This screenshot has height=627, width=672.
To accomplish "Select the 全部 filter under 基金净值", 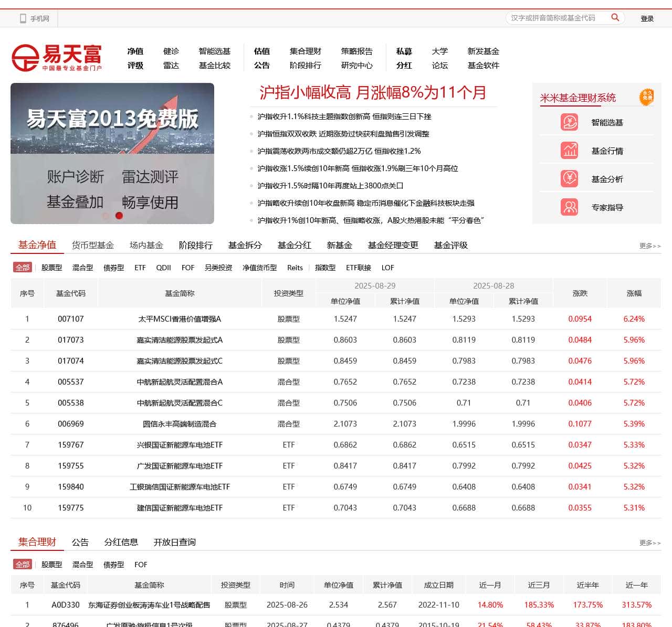I will coord(23,268).
